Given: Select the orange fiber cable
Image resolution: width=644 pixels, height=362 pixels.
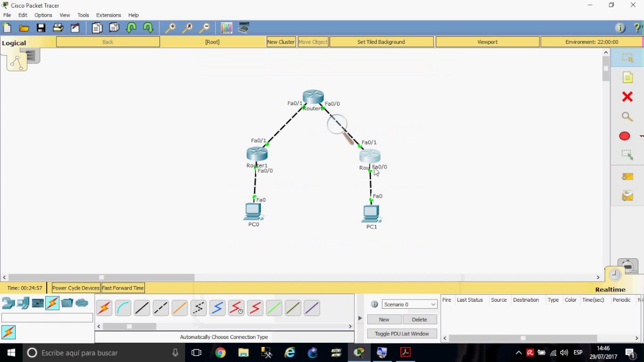Looking at the screenshot, I should pos(180,308).
